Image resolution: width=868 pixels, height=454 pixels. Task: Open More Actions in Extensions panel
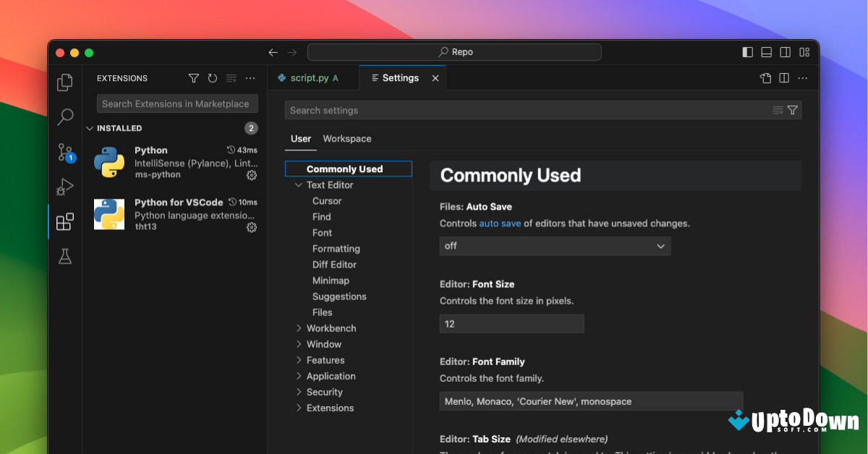point(250,77)
